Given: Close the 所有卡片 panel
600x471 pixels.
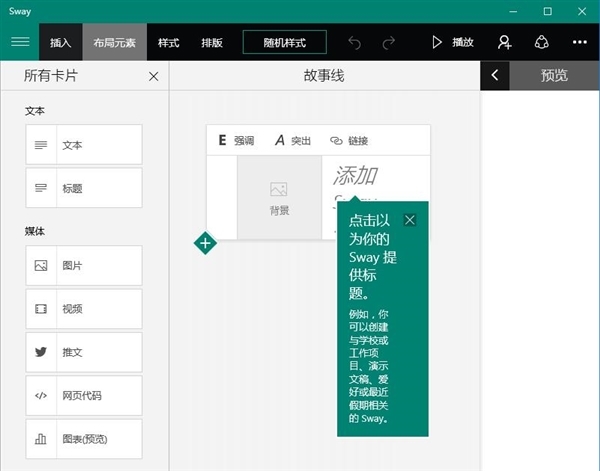Looking at the screenshot, I should (153, 76).
